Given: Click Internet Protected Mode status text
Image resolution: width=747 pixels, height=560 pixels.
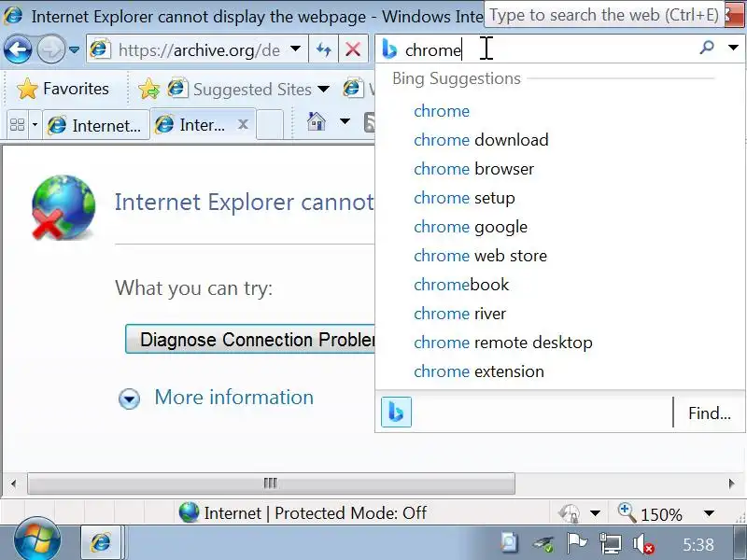Looking at the screenshot, I should [x=315, y=512].
